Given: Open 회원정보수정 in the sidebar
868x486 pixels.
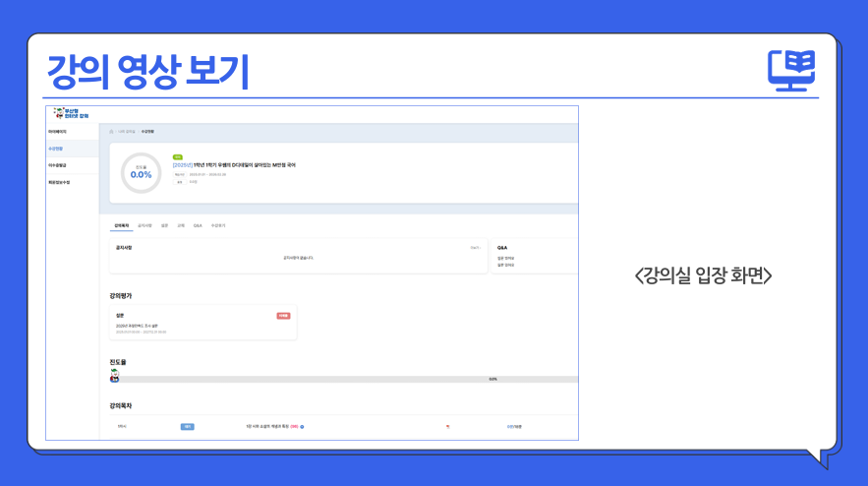Looking at the screenshot, I should pyautogui.click(x=59, y=182).
